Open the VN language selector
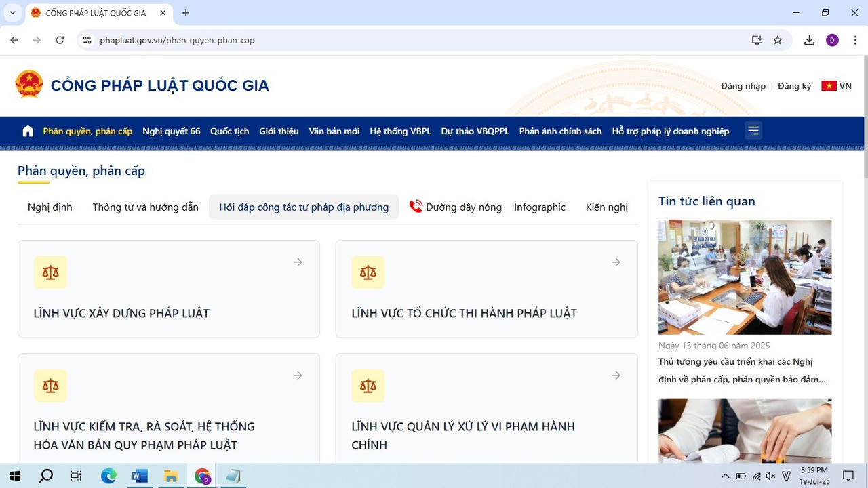 tap(836, 86)
